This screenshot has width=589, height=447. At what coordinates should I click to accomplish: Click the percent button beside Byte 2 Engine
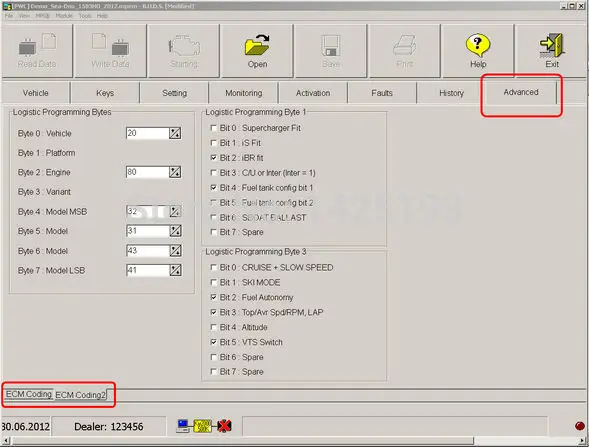click(175, 172)
